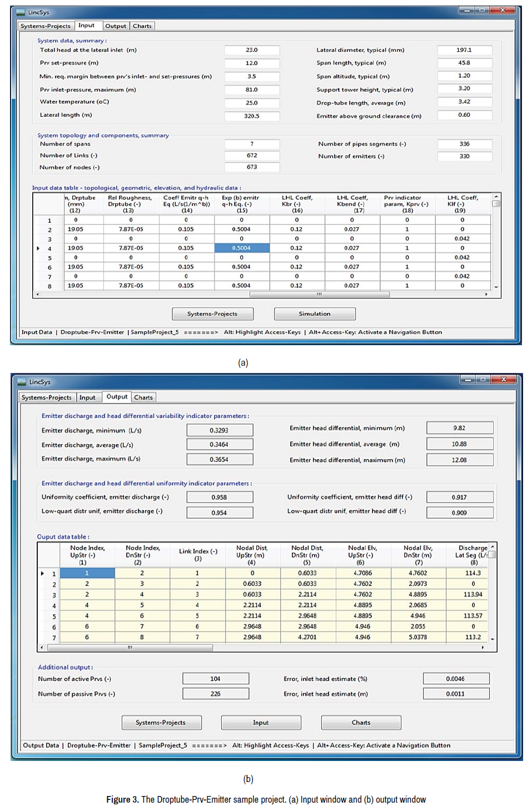Select the Water temperature value field
The image size is (532, 811).
pos(252,103)
